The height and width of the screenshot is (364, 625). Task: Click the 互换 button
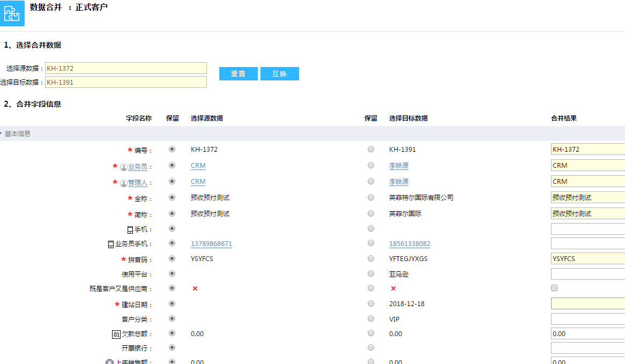[x=279, y=74]
